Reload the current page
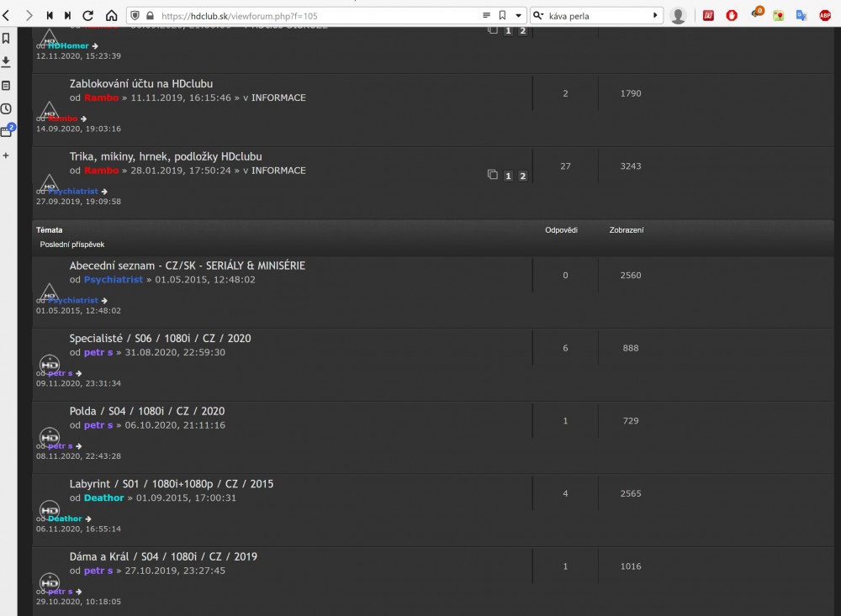 [88, 16]
